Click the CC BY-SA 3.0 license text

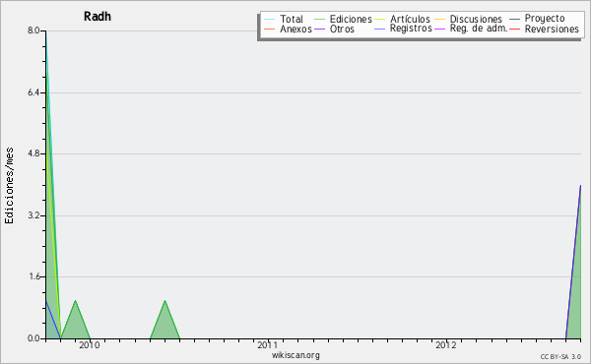[560, 357]
